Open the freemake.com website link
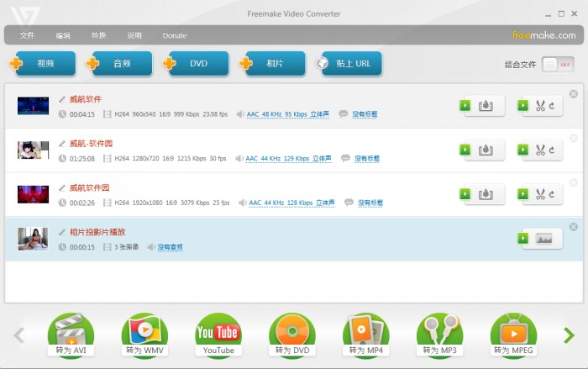588x369 pixels. (x=544, y=35)
